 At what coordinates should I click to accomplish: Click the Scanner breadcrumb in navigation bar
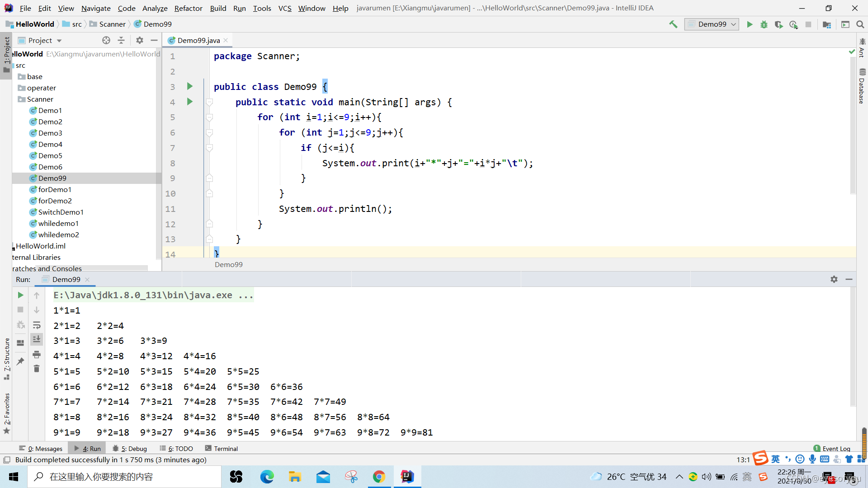pos(108,24)
